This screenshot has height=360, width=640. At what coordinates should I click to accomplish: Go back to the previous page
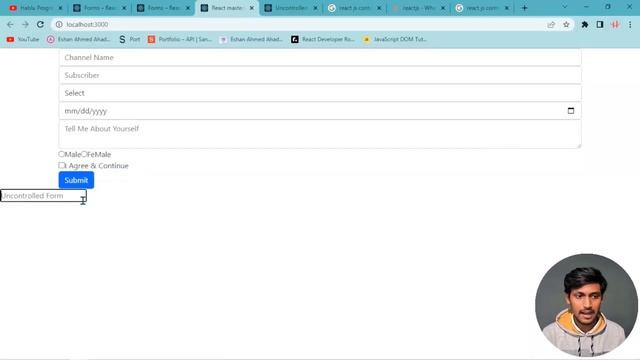[x=10, y=24]
